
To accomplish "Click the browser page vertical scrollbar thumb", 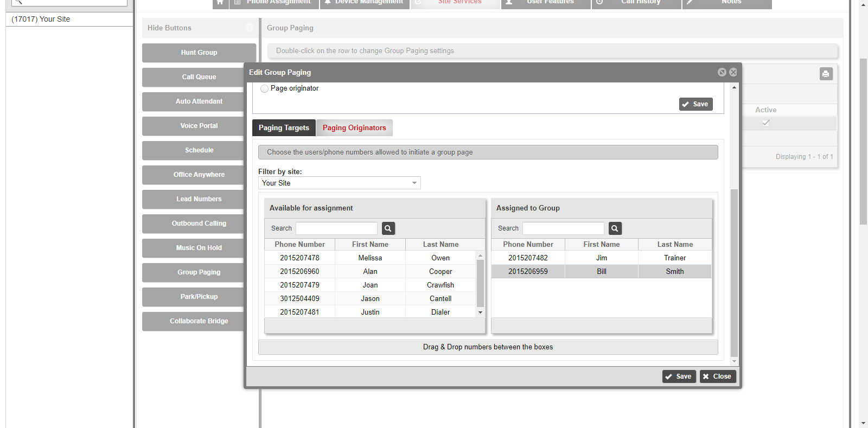I will point(863,141).
